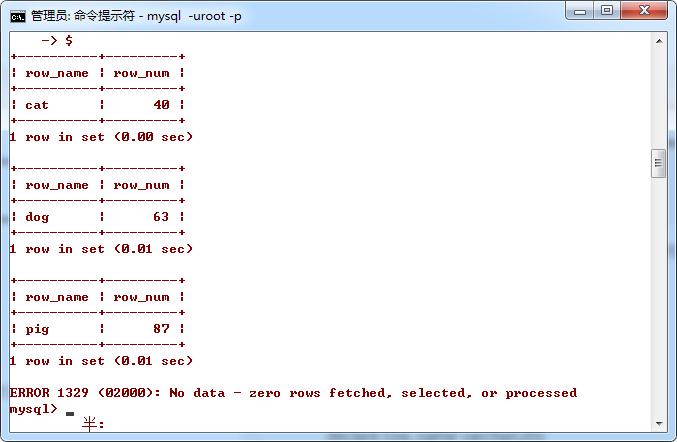Click the "半:" IME indicator

pyautogui.click(x=93, y=424)
